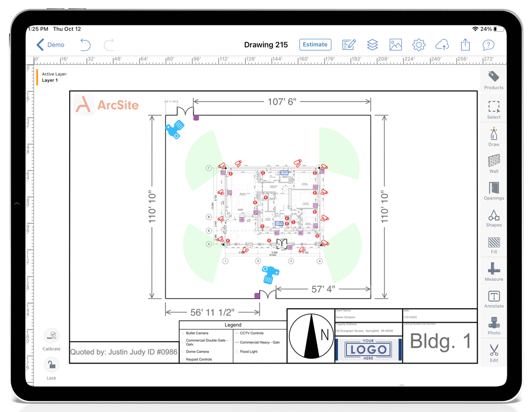The image size is (532, 412).
Task: Click the Bldg. 1 title text
Action: pos(440,342)
